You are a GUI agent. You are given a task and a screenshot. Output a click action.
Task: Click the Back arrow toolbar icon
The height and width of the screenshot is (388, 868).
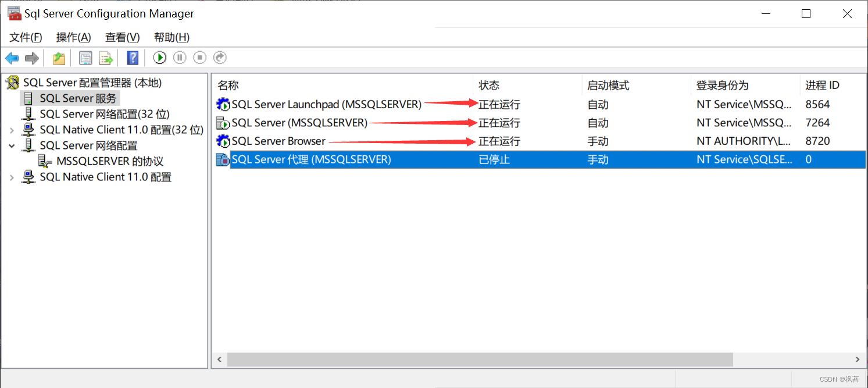click(x=12, y=58)
